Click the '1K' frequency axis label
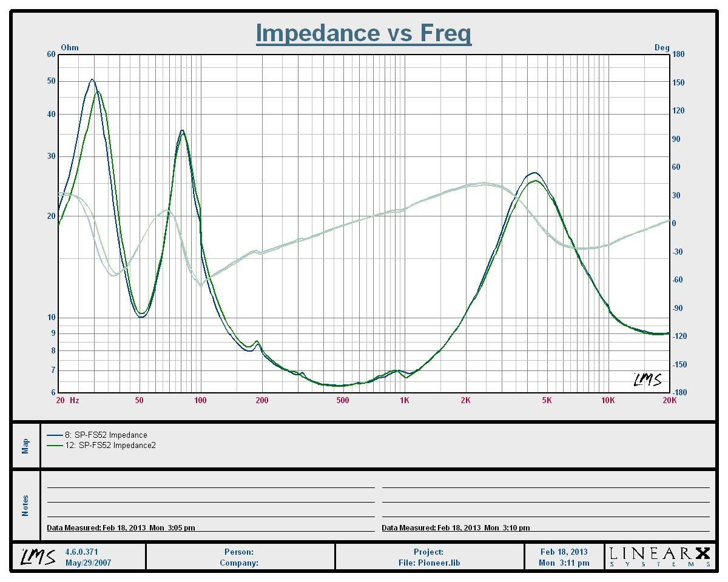 click(404, 401)
